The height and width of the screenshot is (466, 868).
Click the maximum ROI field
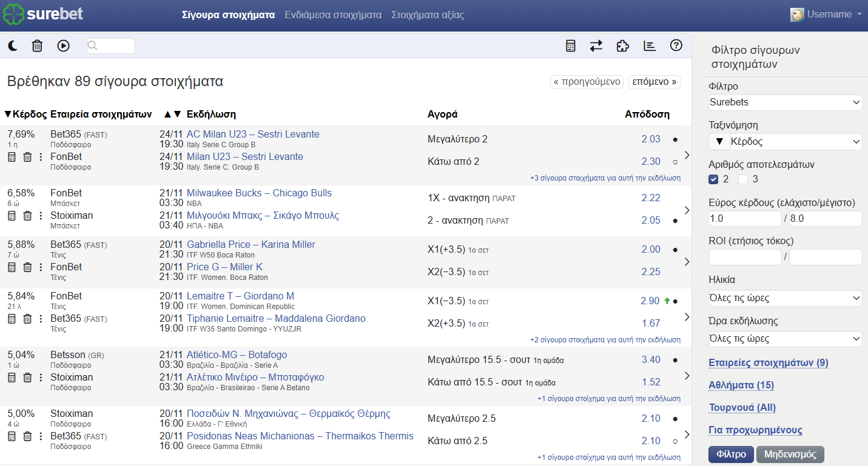[826, 257]
